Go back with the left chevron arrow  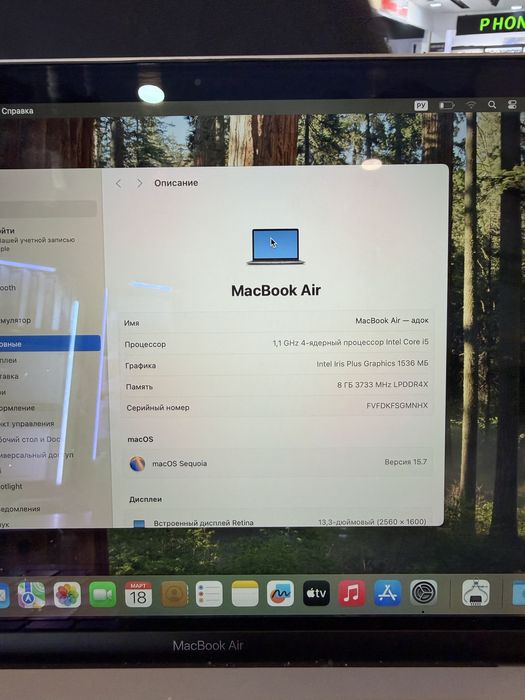click(118, 183)
